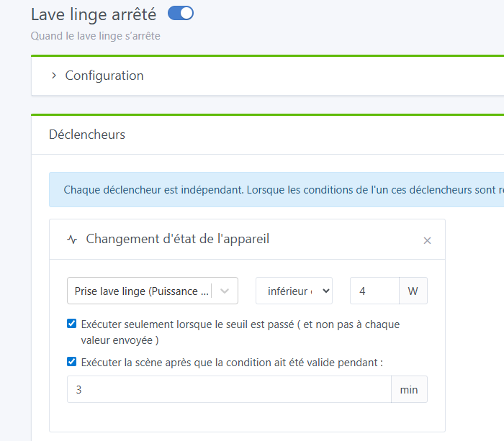Click the Configuration section title
Image resolution: width=504 pixels, height=441 pixels.
point(104,76)
